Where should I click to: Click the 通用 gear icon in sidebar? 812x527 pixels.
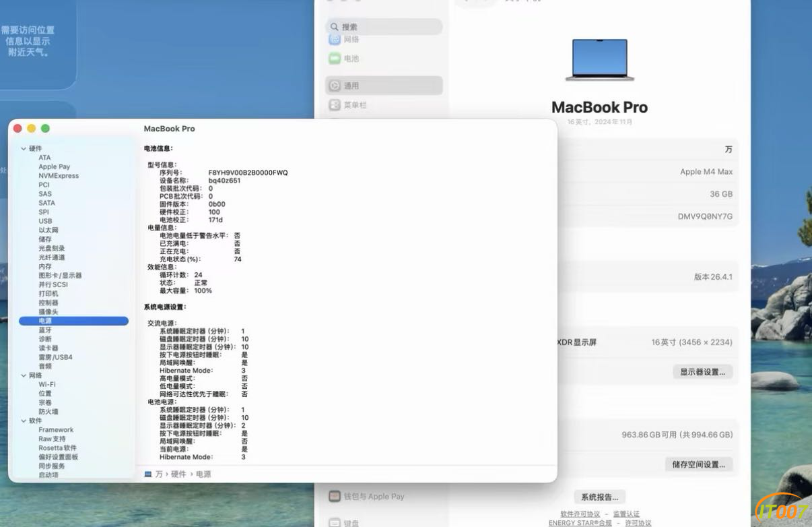click(335, 86)
